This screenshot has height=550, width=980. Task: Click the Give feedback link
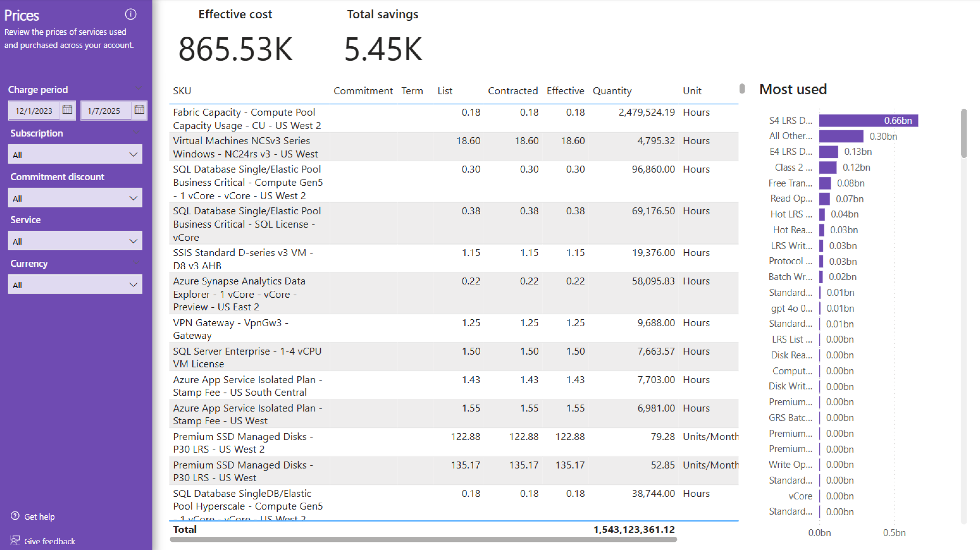point(50,541)
